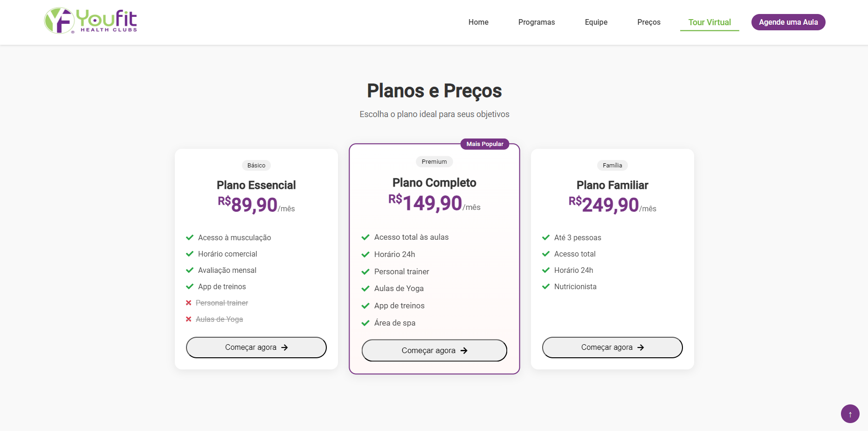Screen dimensions: 868x431
Task: Click arrow icon in Plano Completo button
Action: 464,351
